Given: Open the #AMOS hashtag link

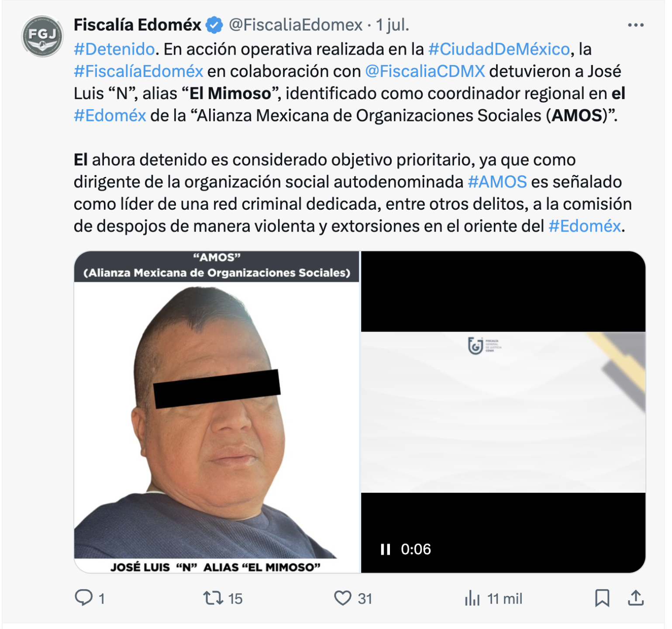Looking at the screenshot, I should 497,182.
